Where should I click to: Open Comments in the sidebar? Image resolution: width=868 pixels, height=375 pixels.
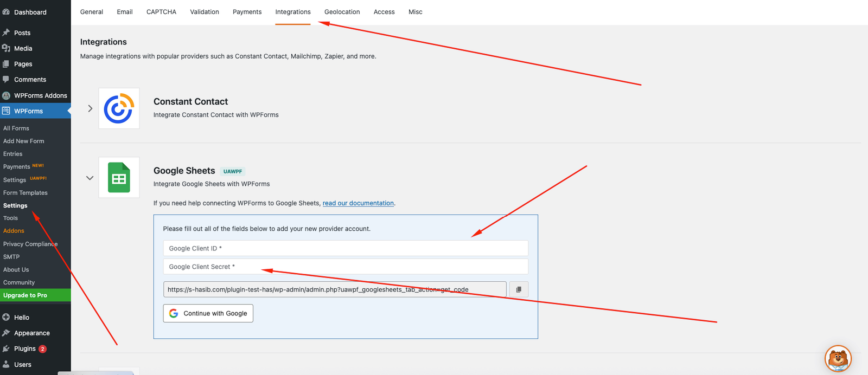(30, 80)
